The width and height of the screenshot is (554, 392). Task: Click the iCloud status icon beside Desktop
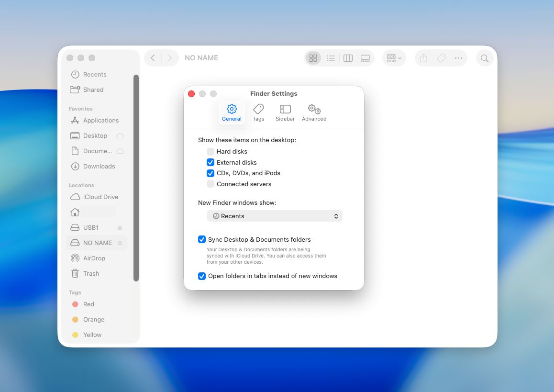pyautogui.click(x=120, y=136)
